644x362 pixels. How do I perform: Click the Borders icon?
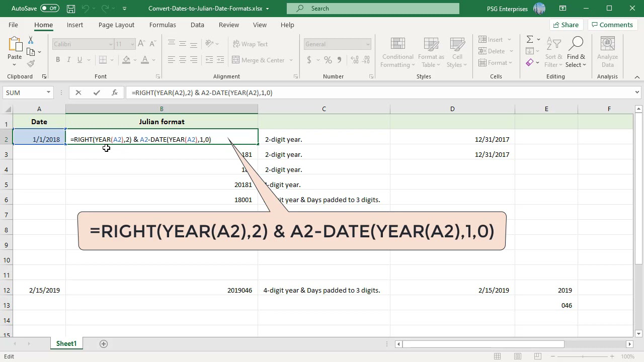[103, 60]
